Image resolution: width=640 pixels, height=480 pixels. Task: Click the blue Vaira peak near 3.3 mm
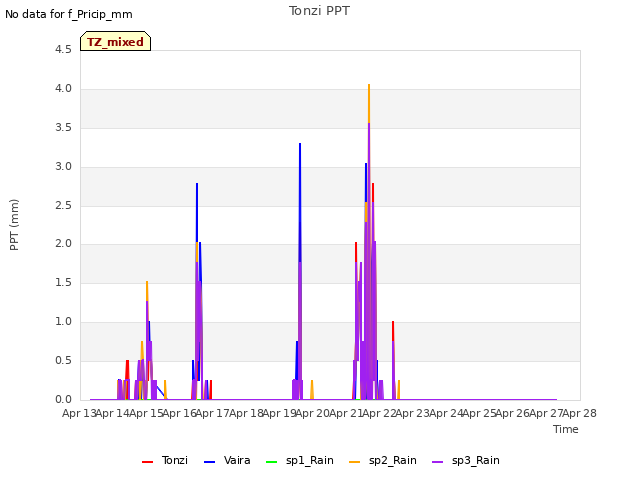[x=300, y=144]
